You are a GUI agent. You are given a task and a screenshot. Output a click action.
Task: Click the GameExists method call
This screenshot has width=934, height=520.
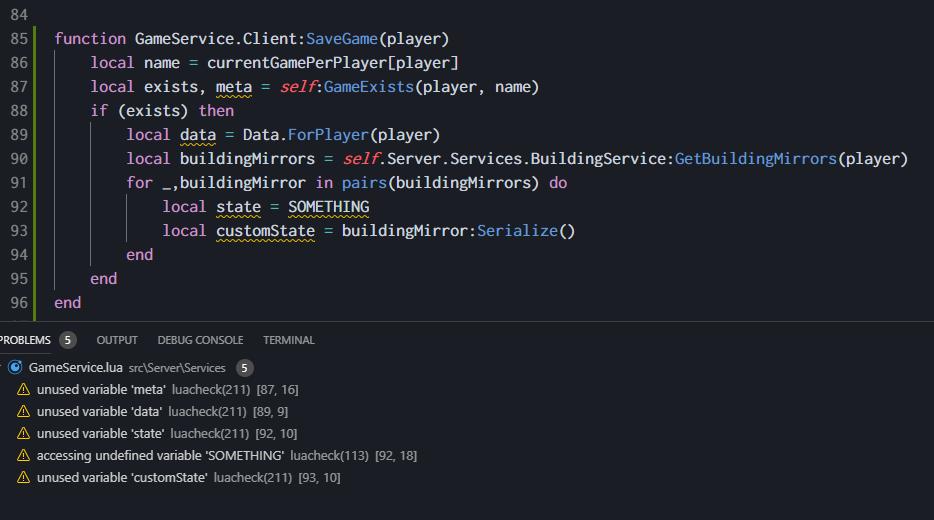click(x=369, y=87)
